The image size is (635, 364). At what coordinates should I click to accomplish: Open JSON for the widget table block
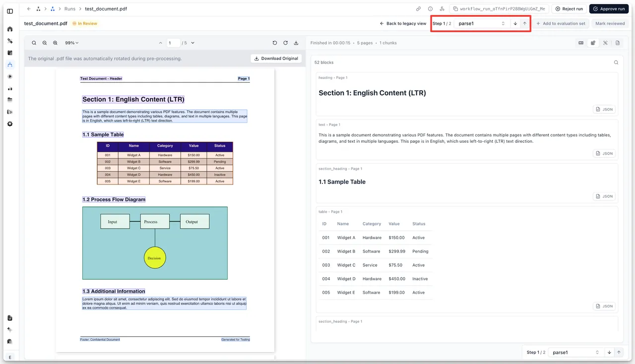point(604,306)
